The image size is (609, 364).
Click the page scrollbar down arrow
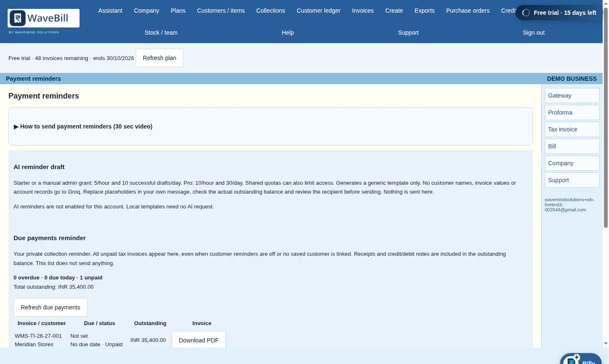click(606, 343)
